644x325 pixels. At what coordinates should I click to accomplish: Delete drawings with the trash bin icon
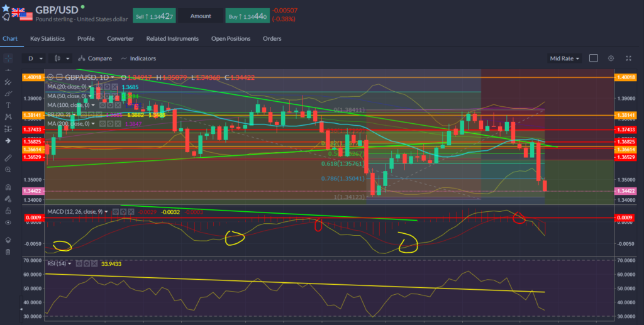click(8, 252)
